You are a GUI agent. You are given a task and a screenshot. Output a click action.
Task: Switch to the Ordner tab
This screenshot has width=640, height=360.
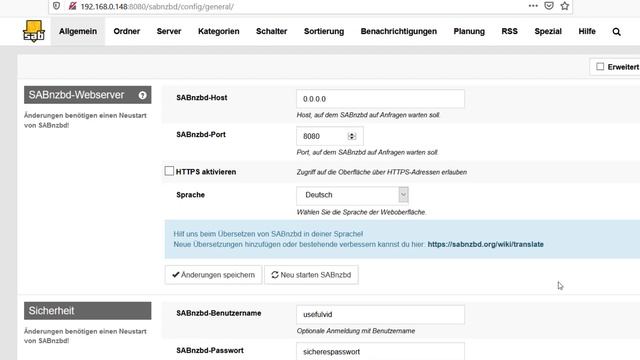tap(127, 31)
